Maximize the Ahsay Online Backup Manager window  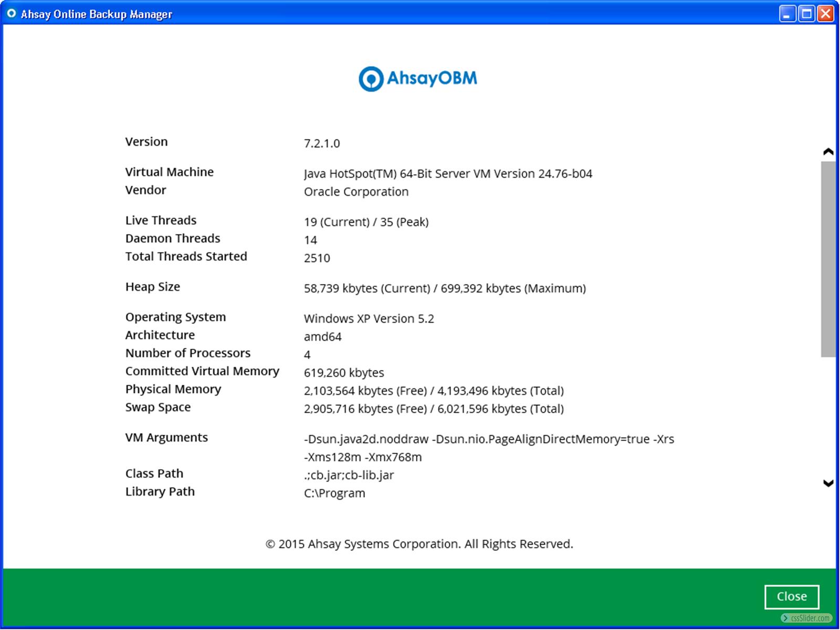[806, 13]
